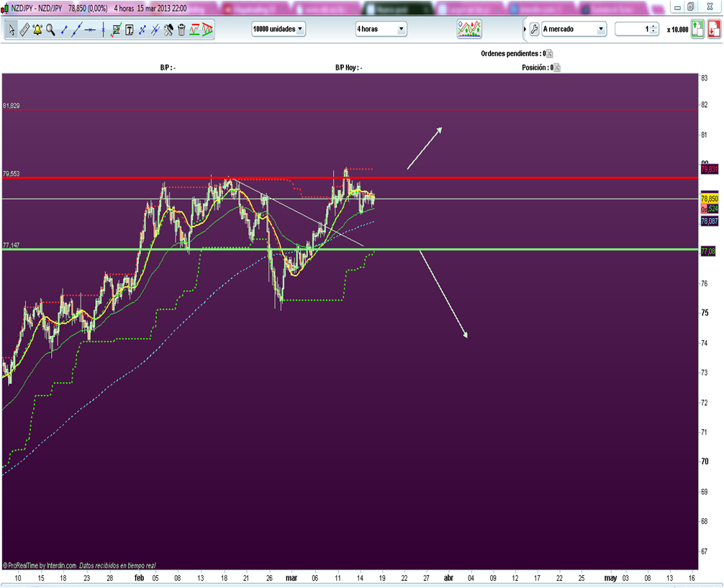Screen dimensions: 724x588
Task: Select the green support line labeled 77,147
Action: click(x=350, y=250)
